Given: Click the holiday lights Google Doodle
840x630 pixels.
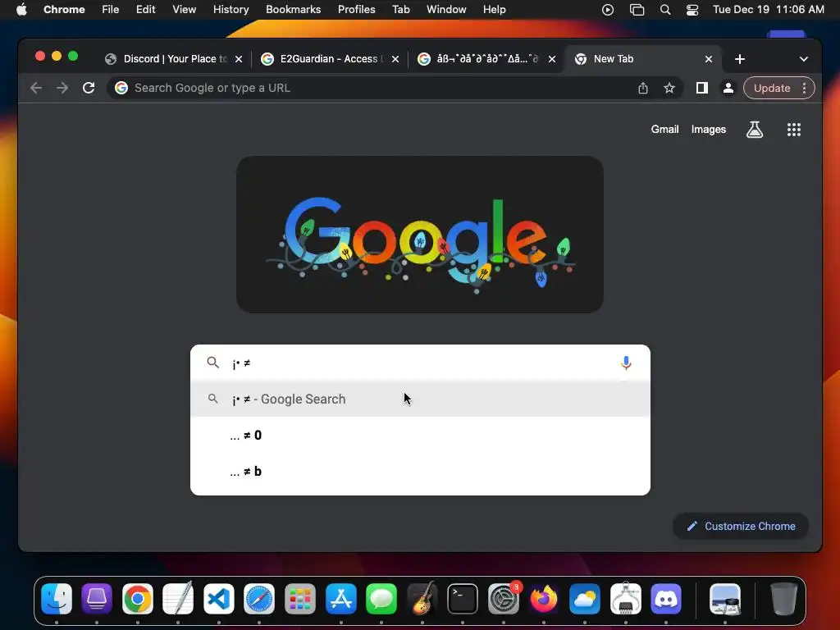Looking at the screenshot, I should (x=420, y=235).
